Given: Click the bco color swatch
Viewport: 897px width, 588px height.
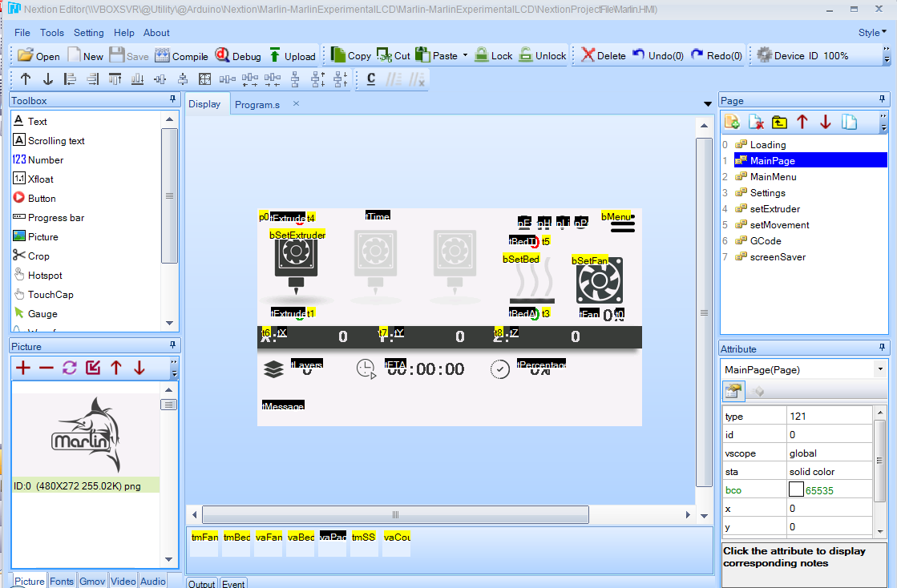Looking at the screenshot, I should 796,489.
